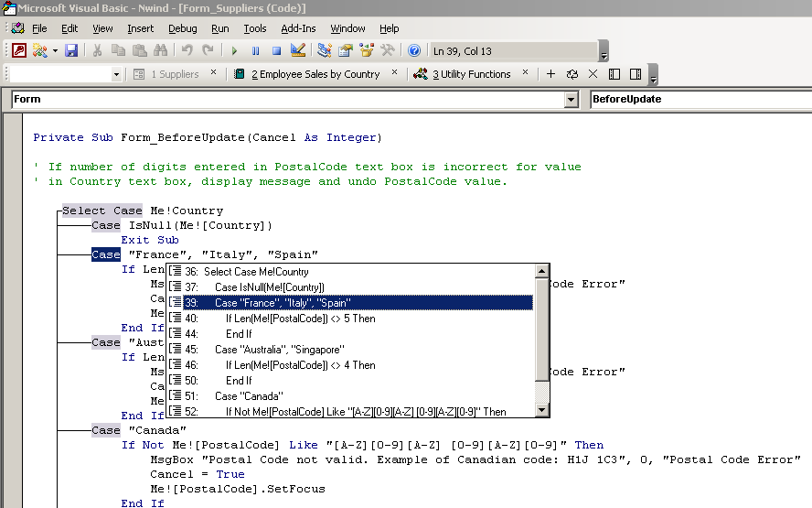The height and width of the screenshot is (508, 812).
Task: Select list row 52: If Not Me![PostalCode] Like
Action: (x=350, y=411)
